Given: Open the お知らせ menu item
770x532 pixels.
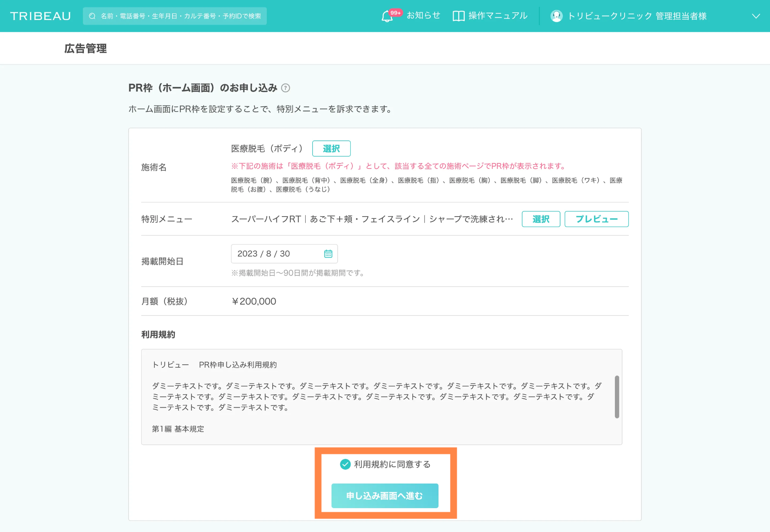Looking at the screenshot, I should pos(423,15).
